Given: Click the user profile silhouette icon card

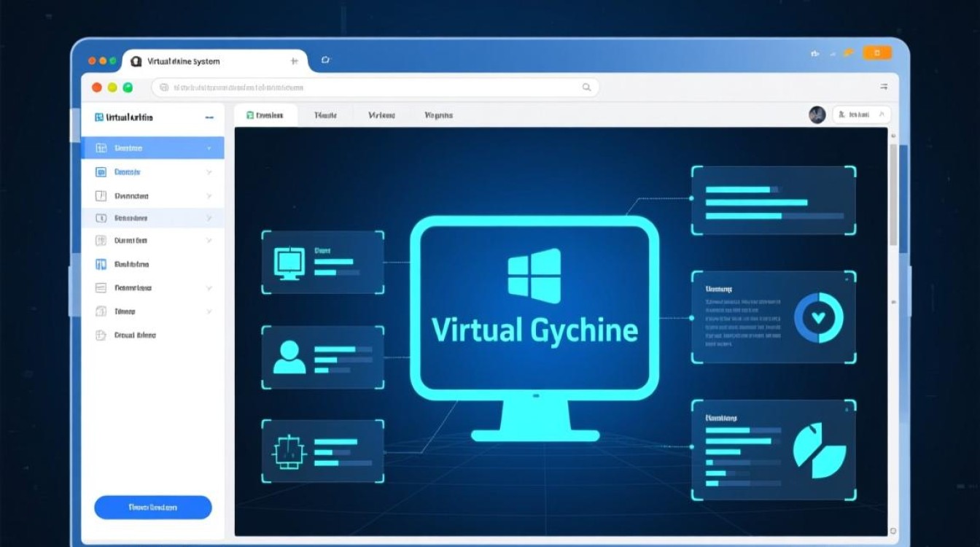Looking at the screenshot, I should click(322, 356).
